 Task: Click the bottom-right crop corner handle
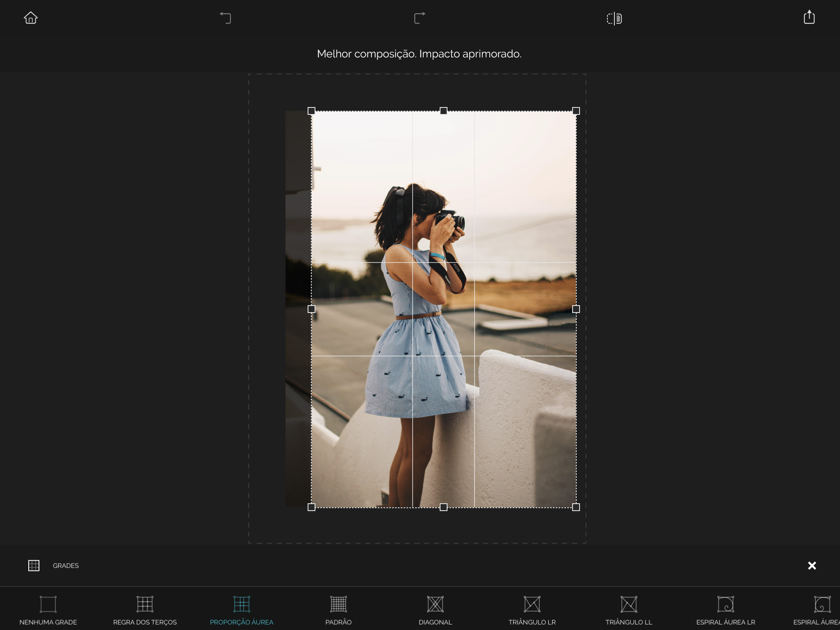click(576, 507)
